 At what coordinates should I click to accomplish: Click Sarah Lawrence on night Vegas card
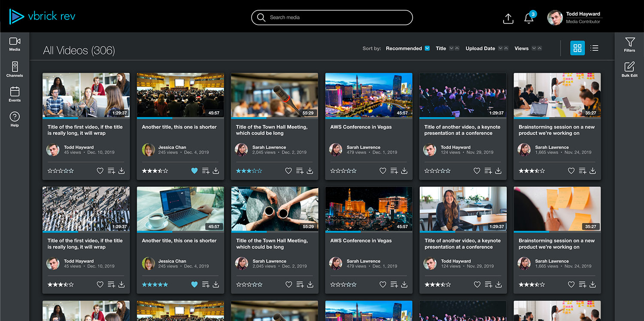coord(363,261)
